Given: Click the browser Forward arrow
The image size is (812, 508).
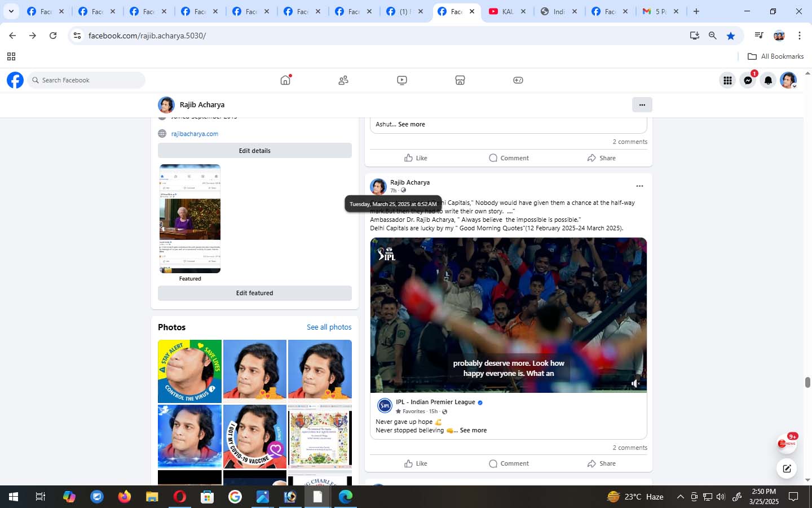Looking at the screenshot, I should [33, 36].
